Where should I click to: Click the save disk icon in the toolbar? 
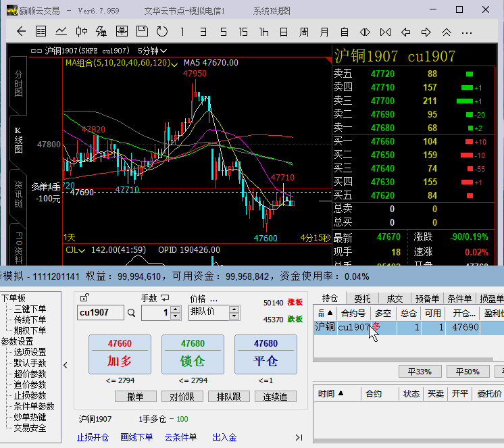point(142,31)
